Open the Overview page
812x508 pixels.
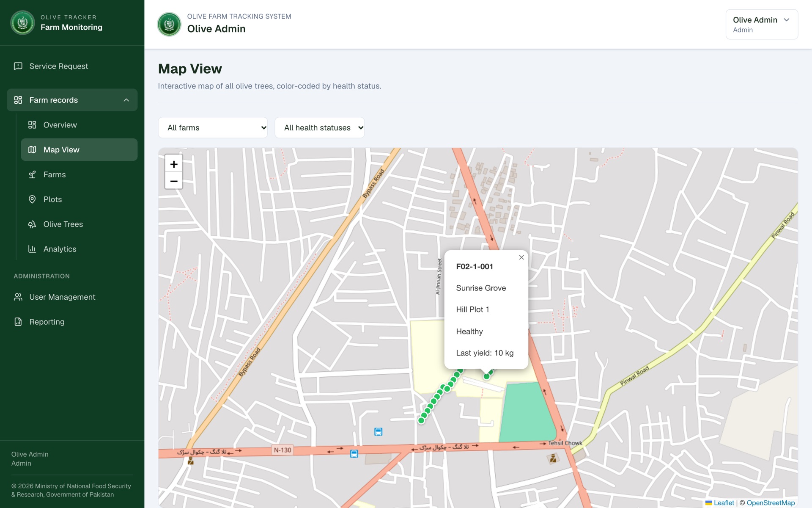(79, 125)
